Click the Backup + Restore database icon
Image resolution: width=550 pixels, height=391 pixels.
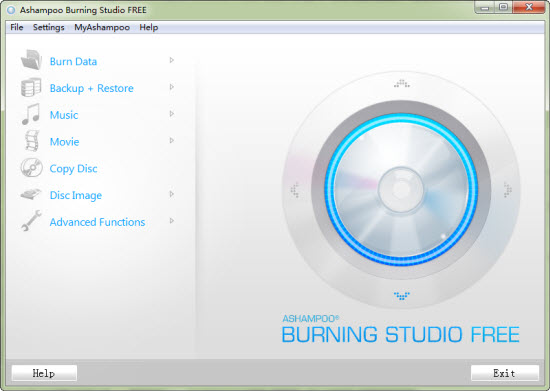(x=31, y=87)
